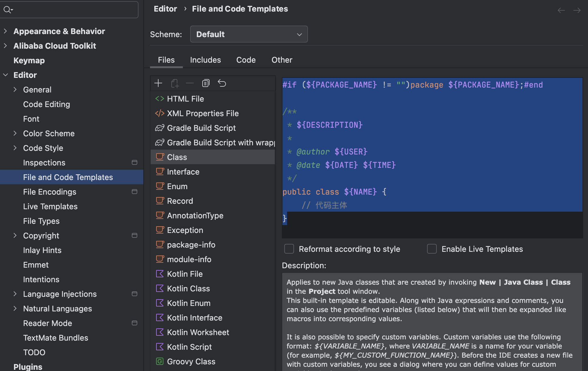
Task: Click the project-level icon beside Inspections
Action: point(135,162)
